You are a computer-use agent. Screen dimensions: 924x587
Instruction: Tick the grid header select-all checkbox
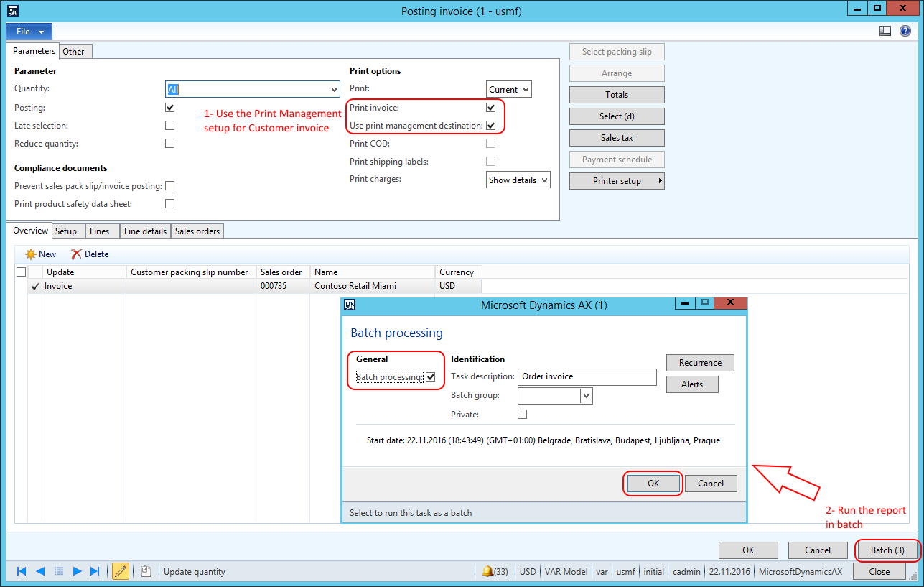pos(21,272)
